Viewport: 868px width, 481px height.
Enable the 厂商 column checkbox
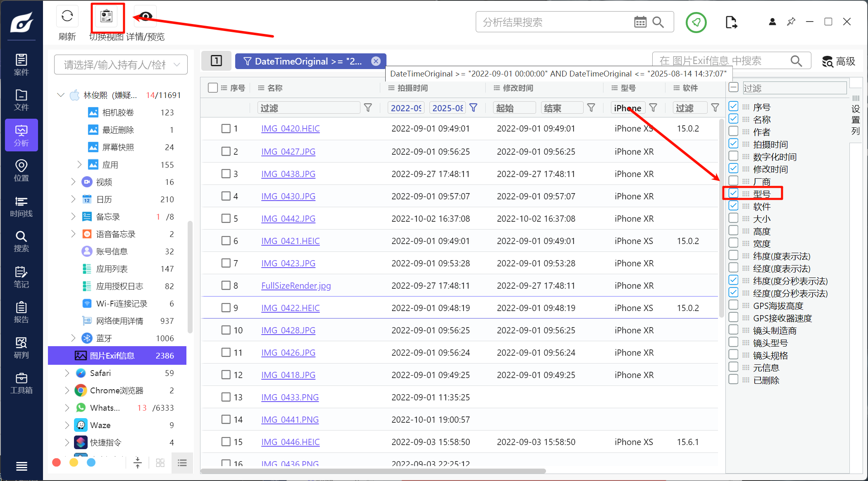733,181
